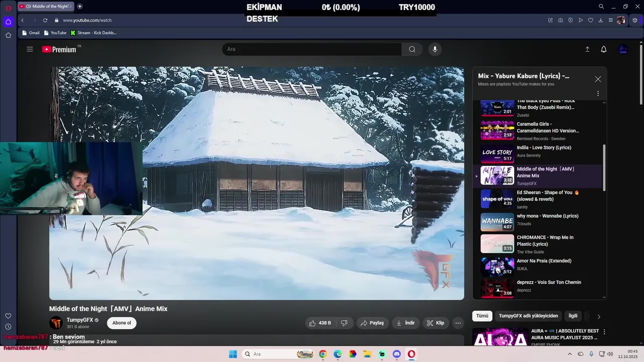The height and width of the screenshot is (362, 644).
Task: Open File Explorer from the taskbar
Action: [x=367, y=354]
